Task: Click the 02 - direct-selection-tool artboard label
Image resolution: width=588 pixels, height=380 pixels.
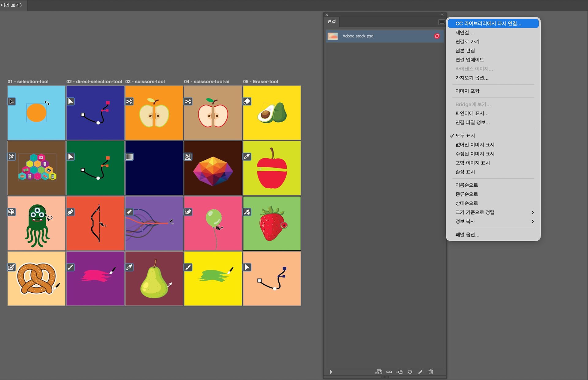Action: point(94,82)
